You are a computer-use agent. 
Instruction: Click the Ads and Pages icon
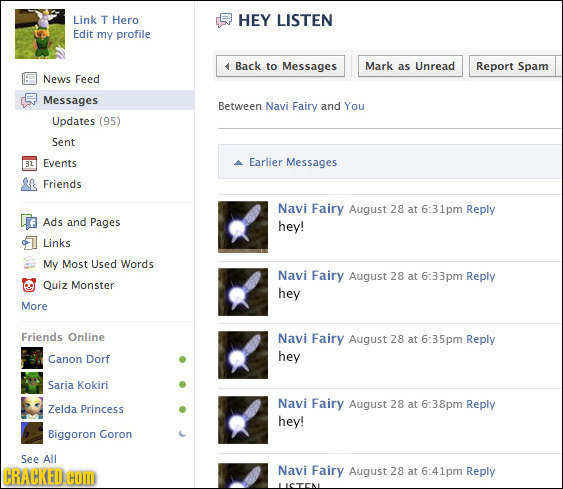click(29, 222)
